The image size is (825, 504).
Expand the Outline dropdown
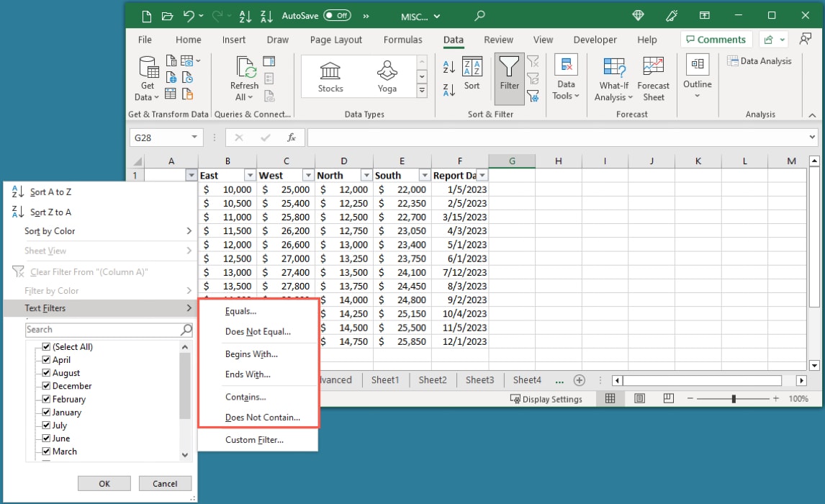697,94
